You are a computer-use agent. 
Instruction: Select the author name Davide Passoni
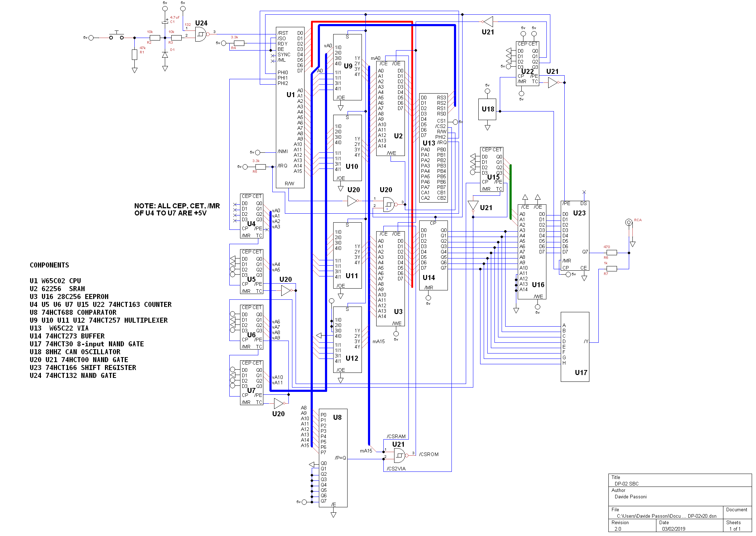coord(631,497)
